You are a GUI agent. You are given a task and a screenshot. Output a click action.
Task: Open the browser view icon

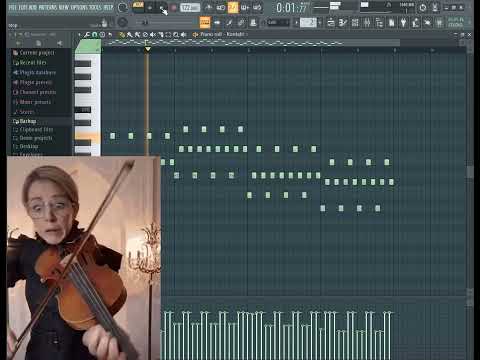[379, 22]
